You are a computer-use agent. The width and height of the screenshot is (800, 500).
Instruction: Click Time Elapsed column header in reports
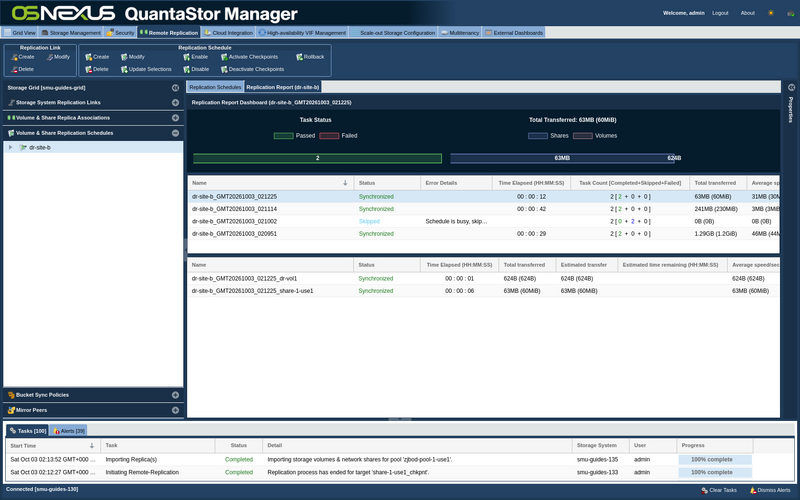point(531,183)
